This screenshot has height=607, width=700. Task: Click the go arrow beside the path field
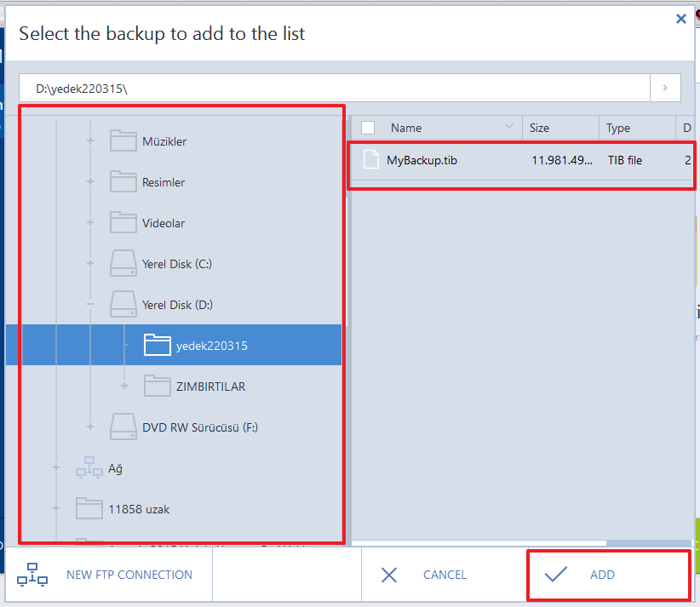[665, 88]
